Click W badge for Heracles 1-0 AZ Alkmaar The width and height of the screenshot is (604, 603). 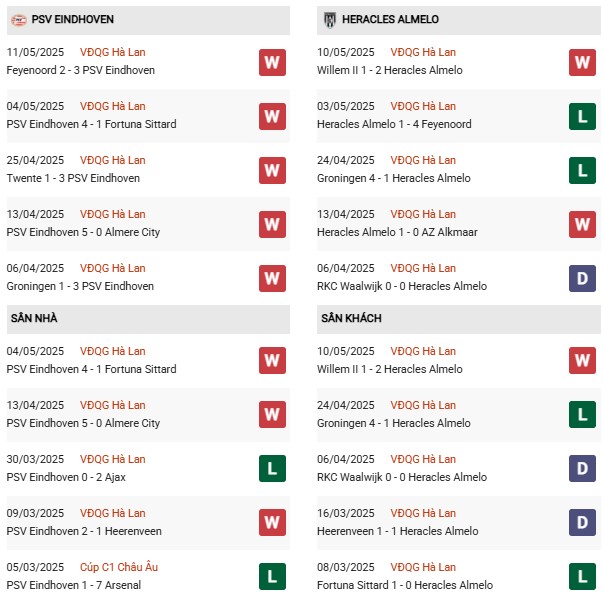[x=582, y=224]
